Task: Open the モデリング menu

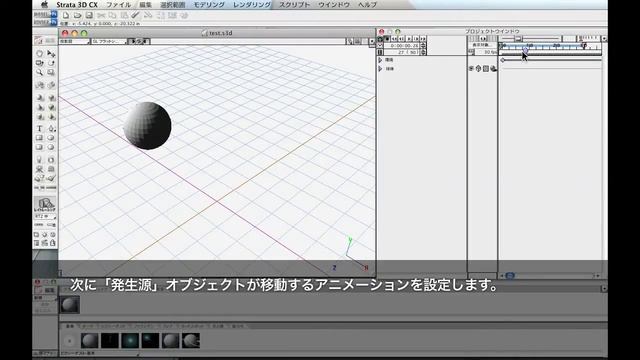Action: (x=209, y=5)
